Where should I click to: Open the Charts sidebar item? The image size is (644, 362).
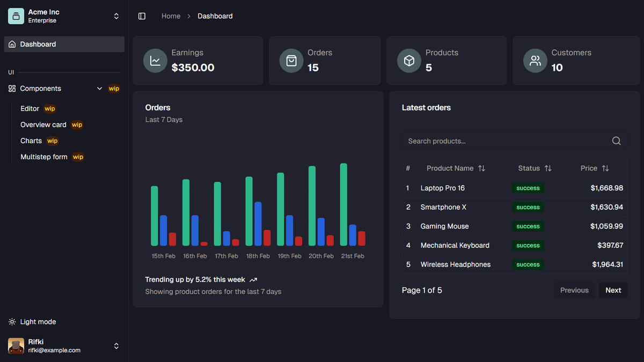point(31,141)
